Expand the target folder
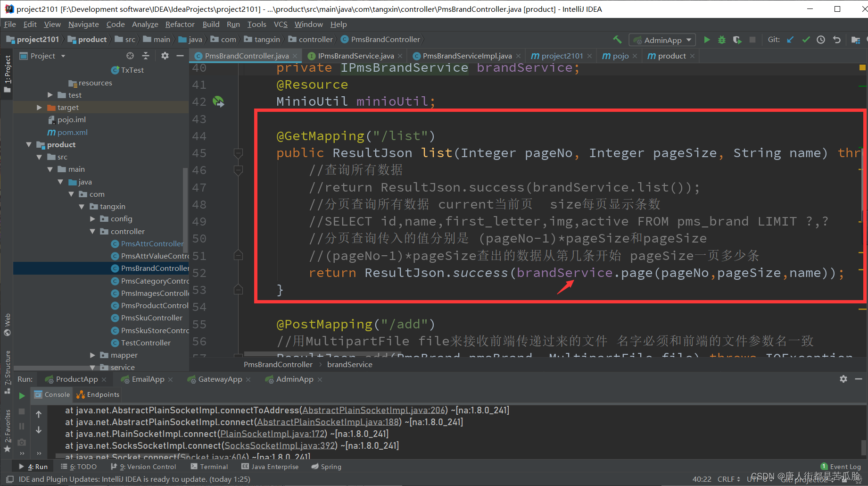 pyautogui.click(x=39, y=108)
